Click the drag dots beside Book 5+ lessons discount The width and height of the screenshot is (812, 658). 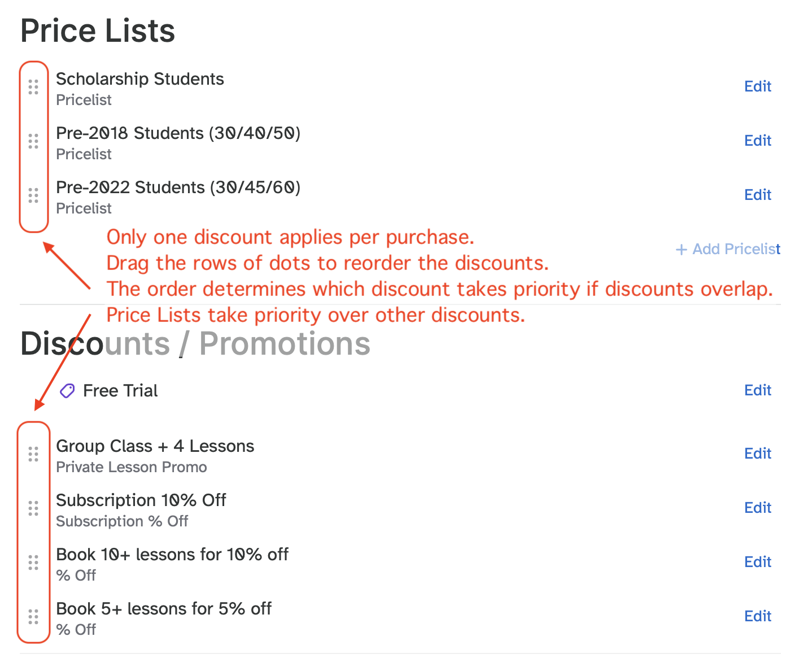pos(33,616)
